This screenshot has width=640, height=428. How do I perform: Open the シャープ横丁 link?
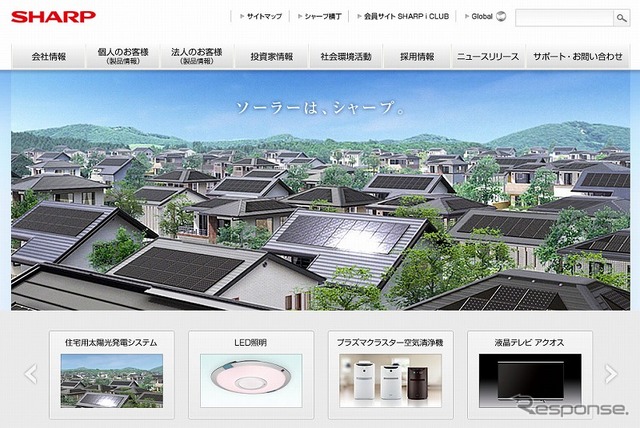pyautogui.click(x=323, y=16)
